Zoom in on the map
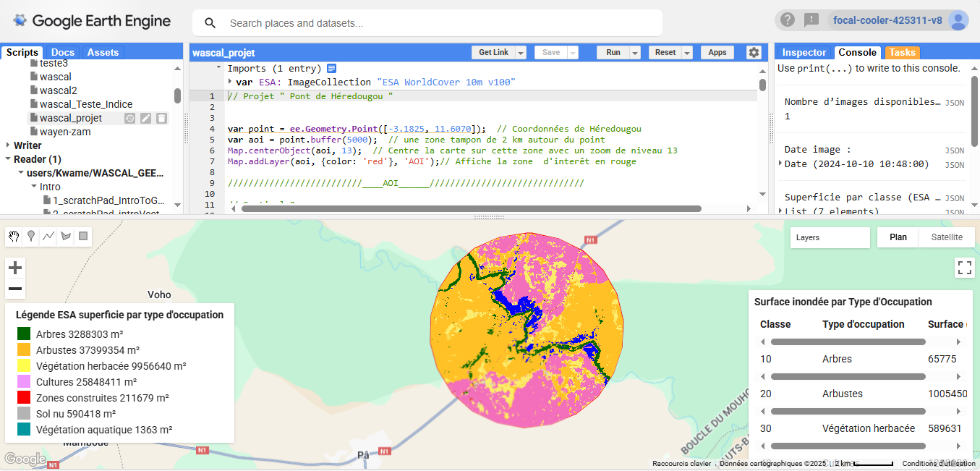The width and height of the screenshot is (980, 471). point(15,268)
